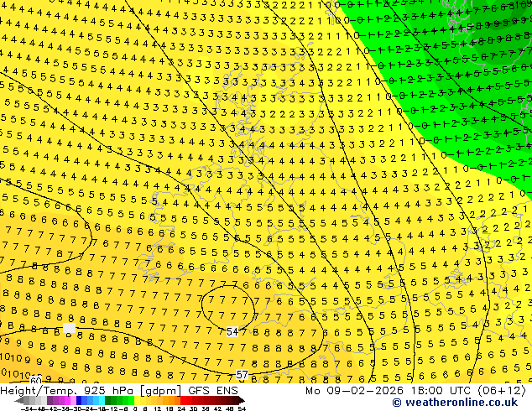
Task: Click the 54 contour height label
Action: 232,331
